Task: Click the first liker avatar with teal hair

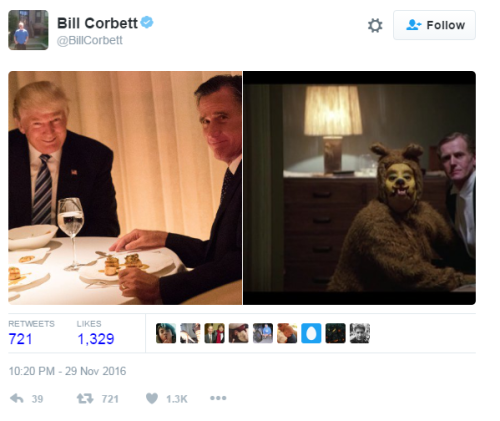Action: [x=166, y=333]
